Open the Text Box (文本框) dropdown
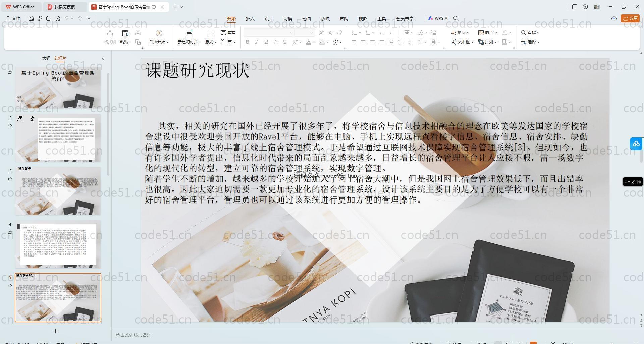This screenshot has width=644, height=344. (x=462, y=42)
